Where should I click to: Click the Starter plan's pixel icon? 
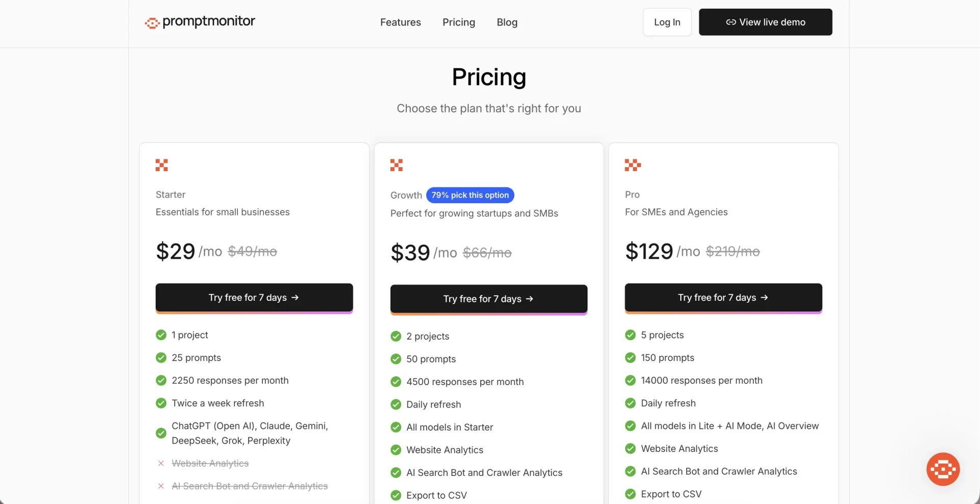(x=162, y=165)
